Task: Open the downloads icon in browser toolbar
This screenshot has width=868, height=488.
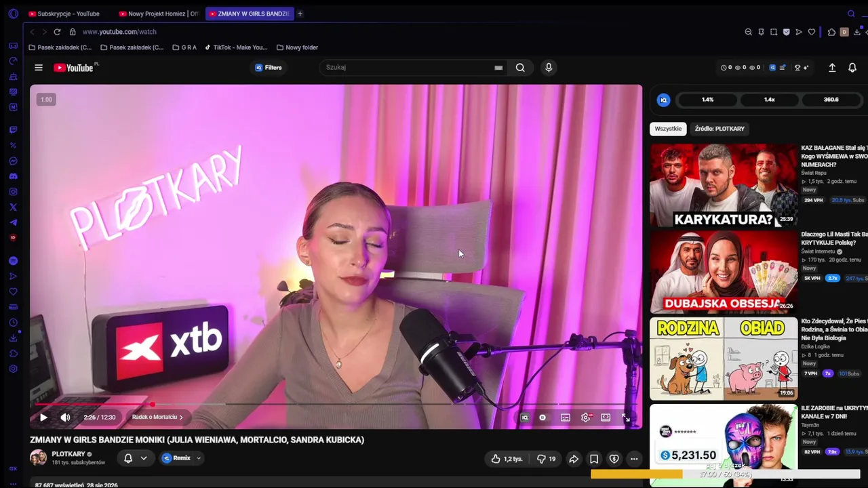Action: click(857, 32)
